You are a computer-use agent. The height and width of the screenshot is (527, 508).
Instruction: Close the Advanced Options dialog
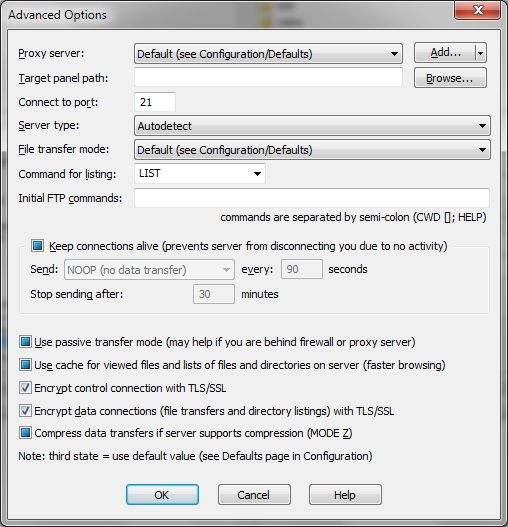[x=477, y=10]
